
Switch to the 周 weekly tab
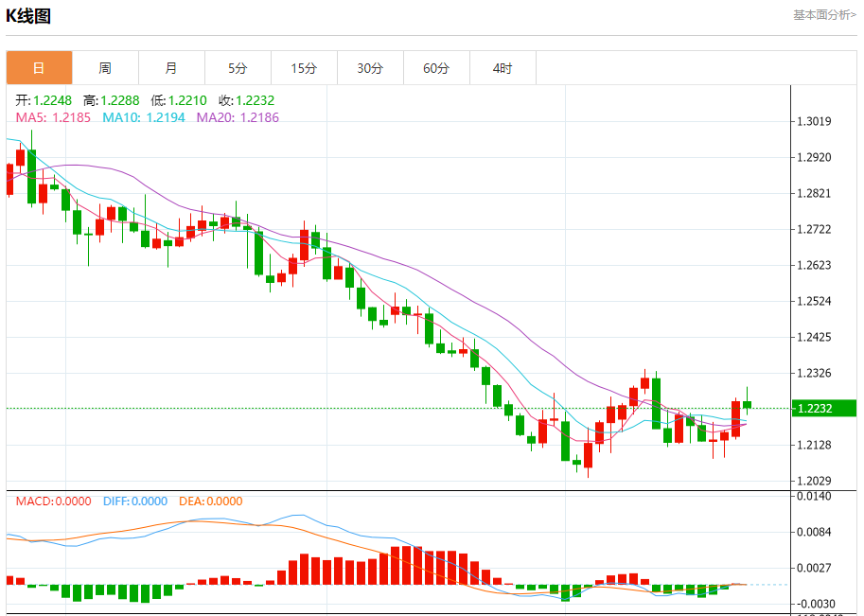[105, 68]
